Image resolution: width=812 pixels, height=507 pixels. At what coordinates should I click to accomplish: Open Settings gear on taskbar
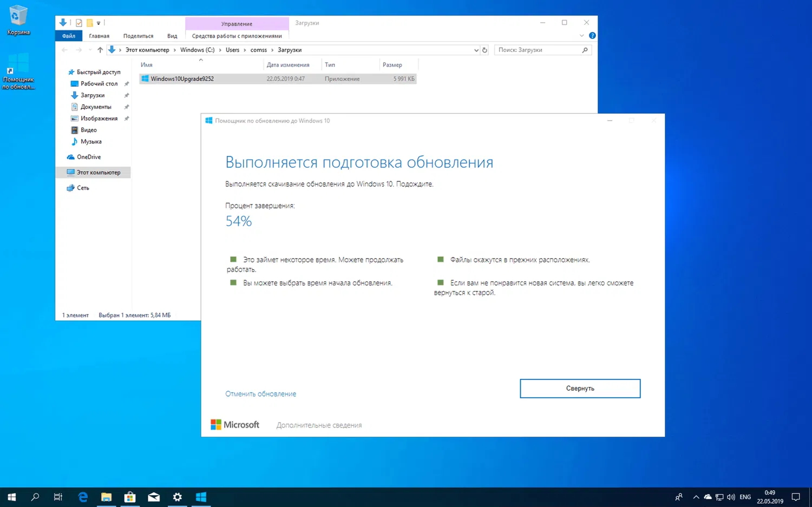tap(177, 497)
